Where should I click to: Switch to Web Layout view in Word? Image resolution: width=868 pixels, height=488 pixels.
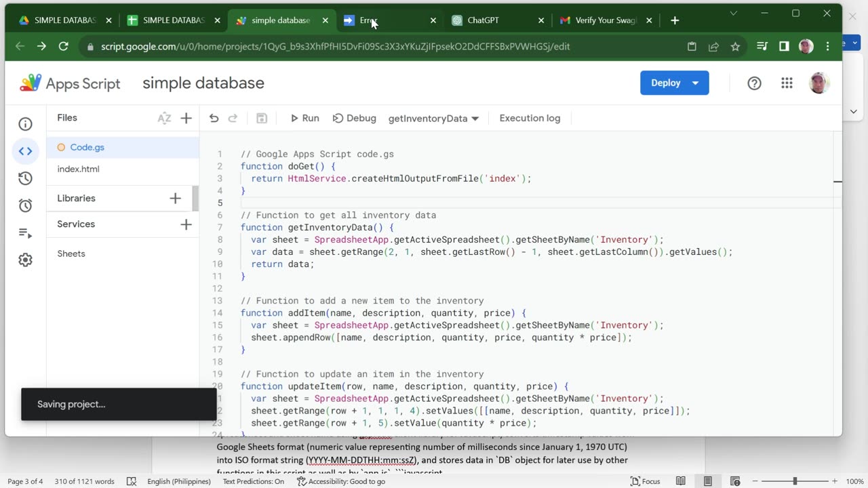[735, 481]
